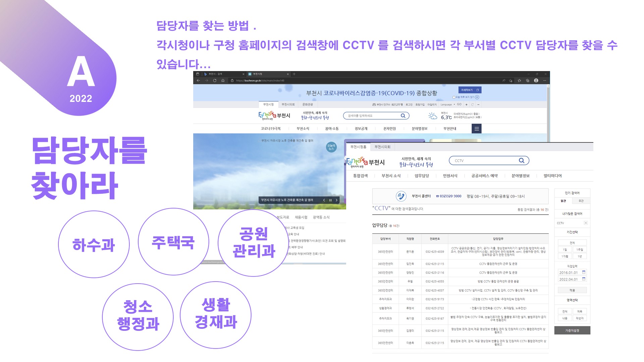Reset page zoom with circular arrow icon
Image resolution: width=644 pixels, height=362 pixels.
pyautogui.click(x=472, y=105)
